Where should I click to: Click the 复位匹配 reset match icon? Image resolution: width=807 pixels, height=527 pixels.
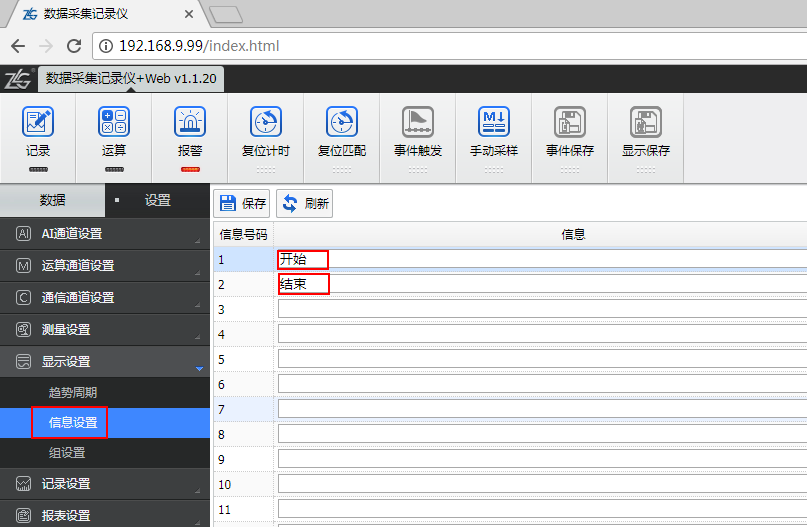(342, 122)
